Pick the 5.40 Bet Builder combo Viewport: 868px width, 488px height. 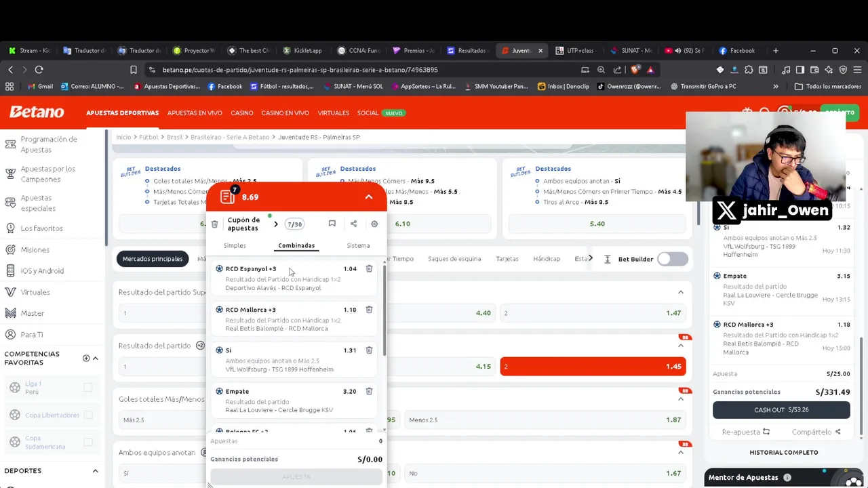(597, 224)
